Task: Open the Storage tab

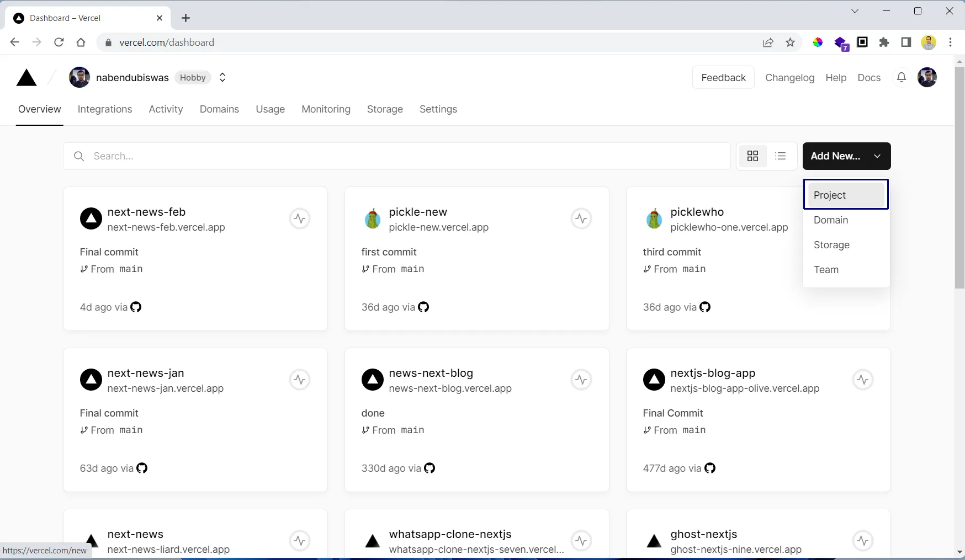Action: point(385,109)
